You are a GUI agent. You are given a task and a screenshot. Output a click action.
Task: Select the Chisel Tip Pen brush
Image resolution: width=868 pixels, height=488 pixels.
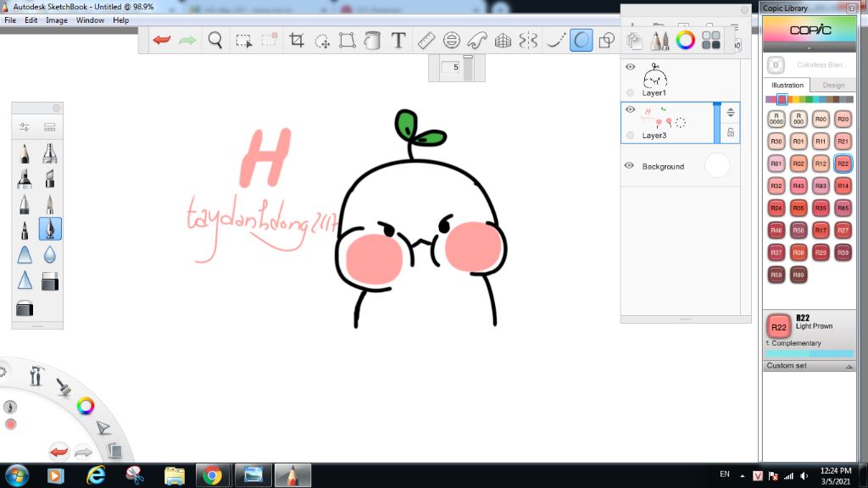click(x=50, y=178)
